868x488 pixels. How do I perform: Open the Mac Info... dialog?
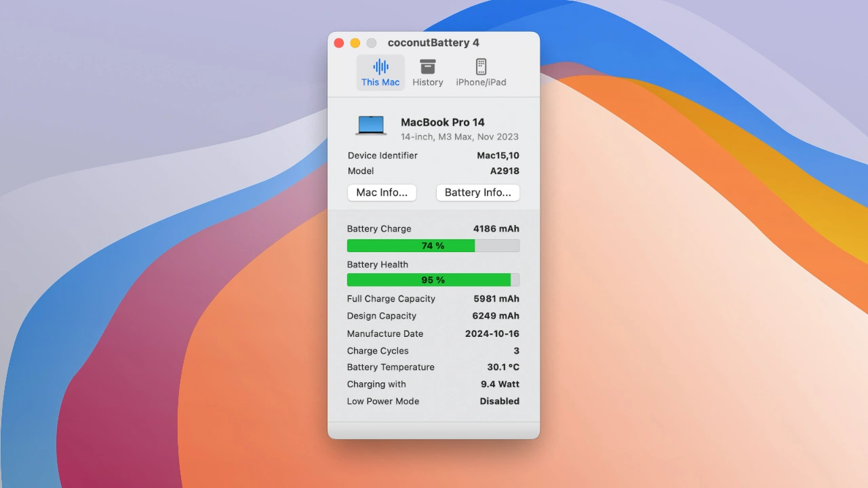(382, 192)
